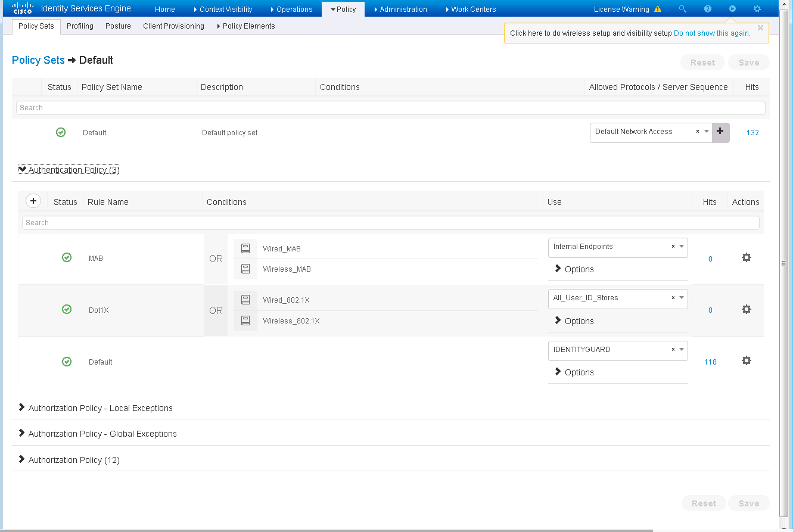The image size is (793, 532).
Task: Toggle status check of Dot1X rule
Action: [67, 309]
